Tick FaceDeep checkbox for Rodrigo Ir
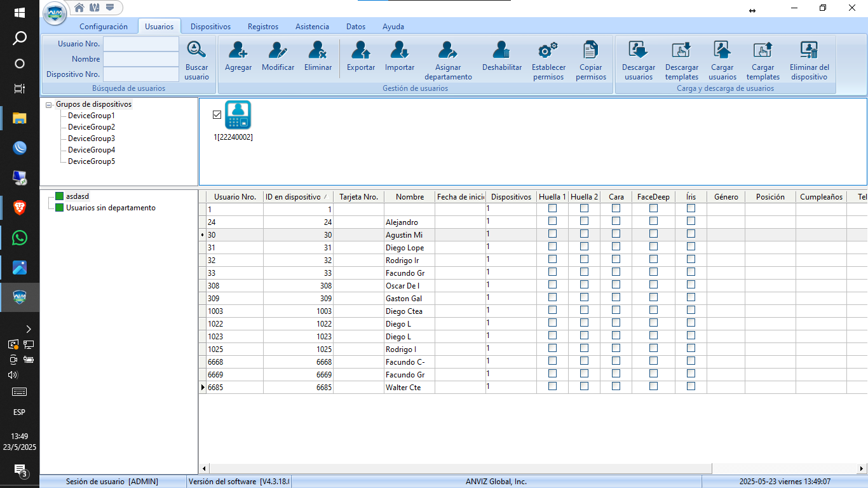 (x=653, y=259)
